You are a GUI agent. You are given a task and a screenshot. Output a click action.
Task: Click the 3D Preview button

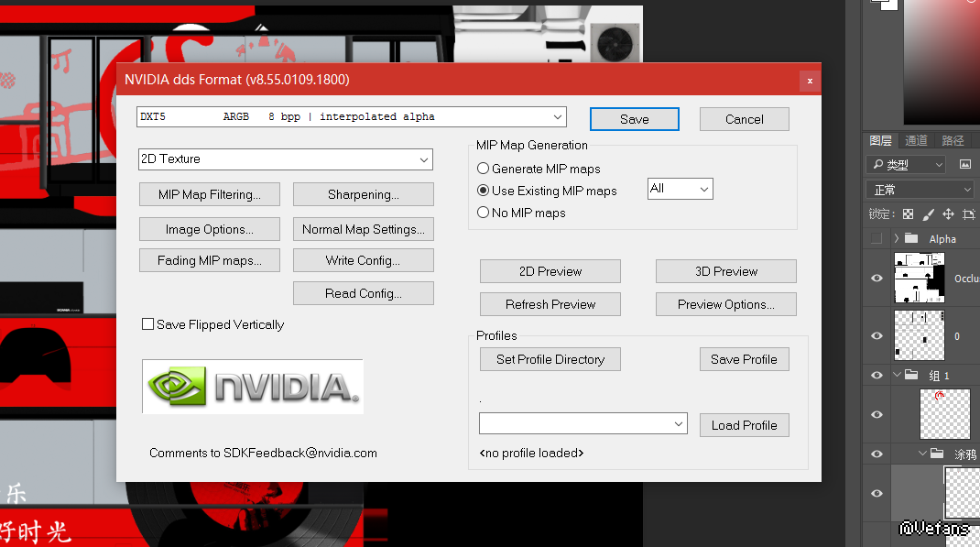pos(725,271)
